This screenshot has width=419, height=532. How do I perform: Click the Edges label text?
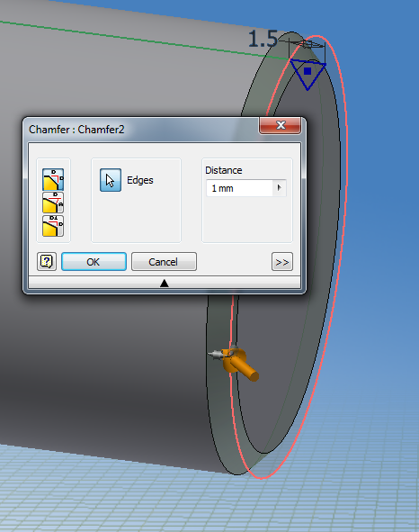point(140,180)
